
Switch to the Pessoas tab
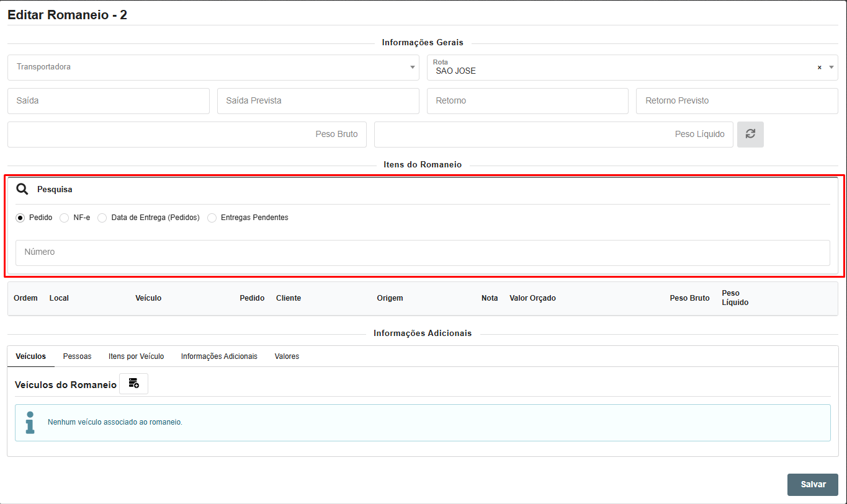pyautogui.click(x=77, y=356)
